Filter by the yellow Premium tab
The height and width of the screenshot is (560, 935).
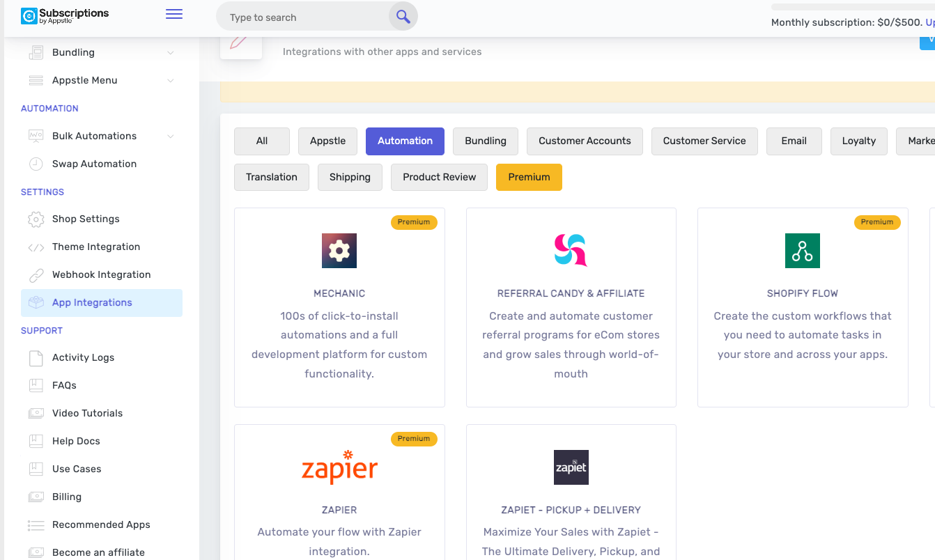[529, 178]
